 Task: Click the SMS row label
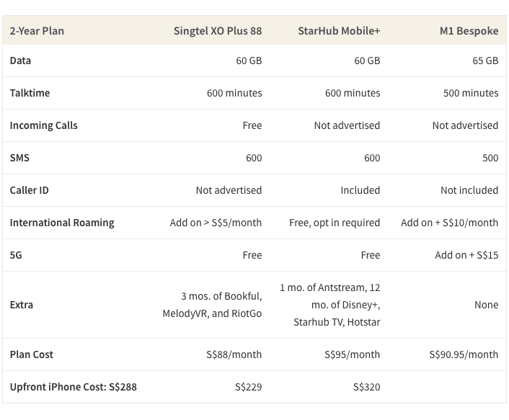19,158
